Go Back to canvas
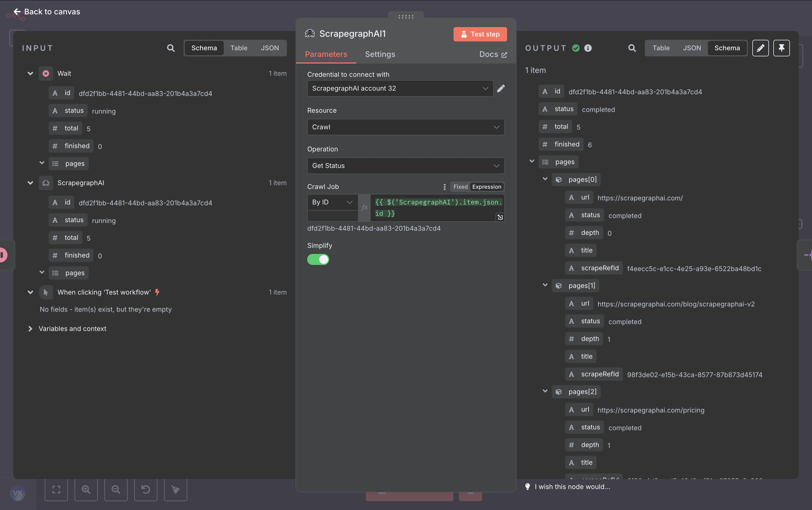The height and width of the screenshot is (510, 812). click(x=47, y=12)
